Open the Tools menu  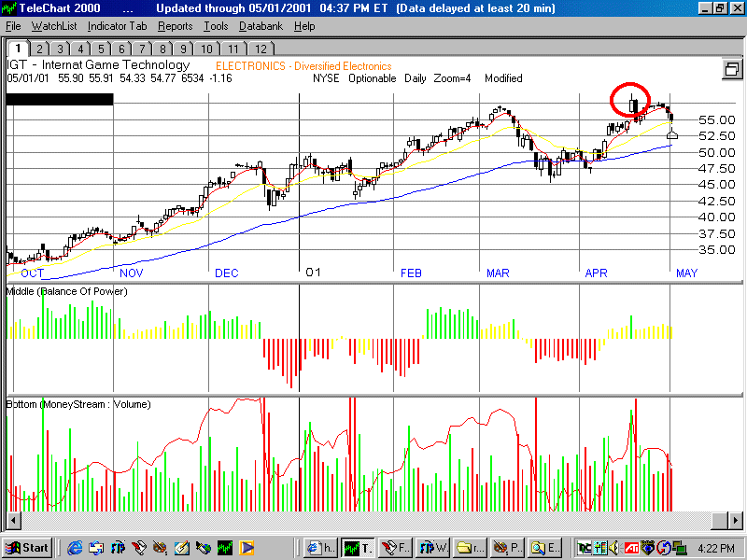click(216, 26)
